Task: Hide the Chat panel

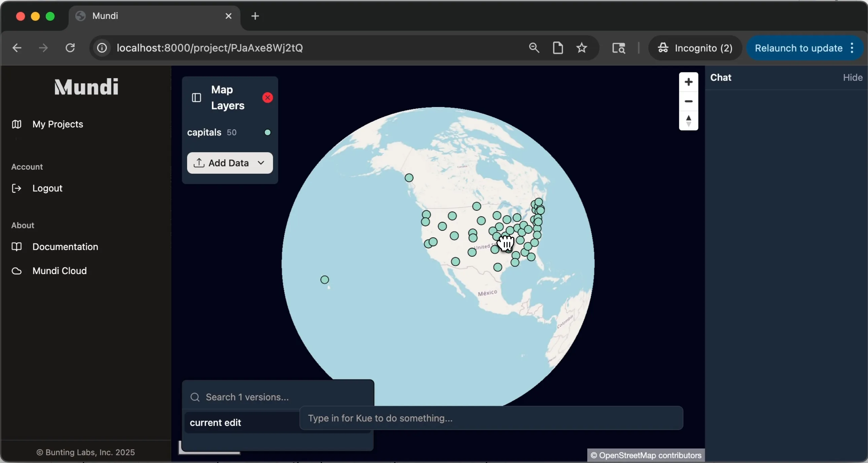Action: click(x=853, y=77)
